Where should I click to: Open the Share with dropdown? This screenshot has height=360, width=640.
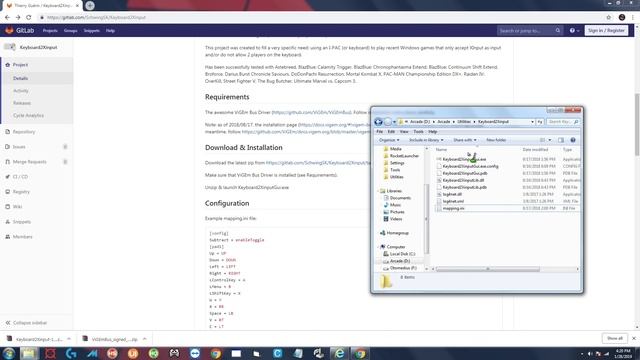464,140
